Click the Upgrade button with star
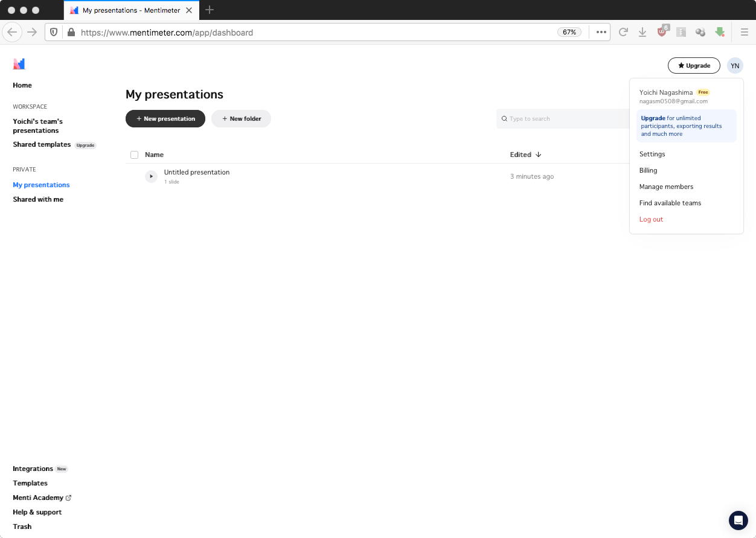Image resolution: width=756 pixels, height=538 pixels. pyautogui.click(x=694, y=65)
